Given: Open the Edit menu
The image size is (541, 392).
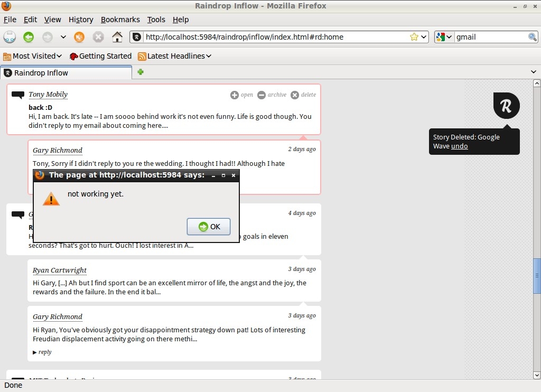Looking at the screenshot, I should [x=30, y=20].
